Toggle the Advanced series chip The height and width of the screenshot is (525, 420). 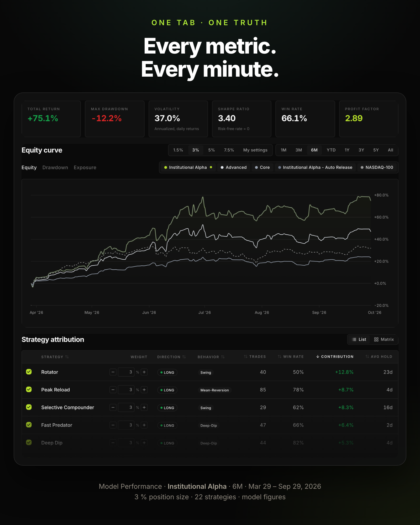(x=234, y=167)
